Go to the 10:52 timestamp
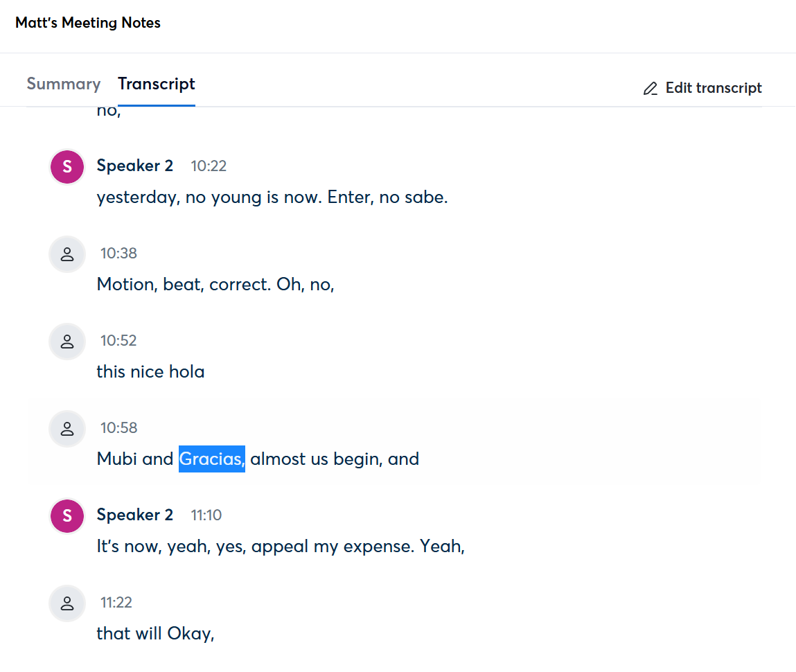Image resolution: width=796 pixels, height=672 pixels. 118,341
